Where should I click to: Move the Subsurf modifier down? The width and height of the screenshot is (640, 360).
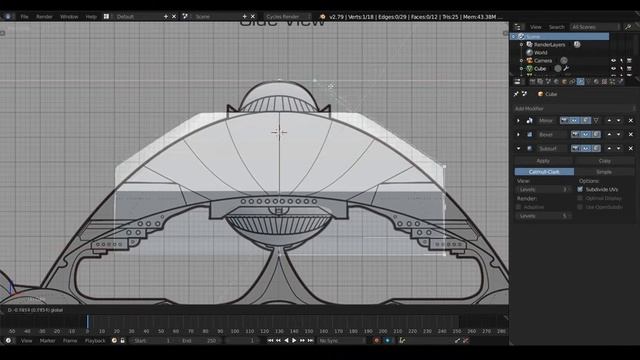[619, 148]
